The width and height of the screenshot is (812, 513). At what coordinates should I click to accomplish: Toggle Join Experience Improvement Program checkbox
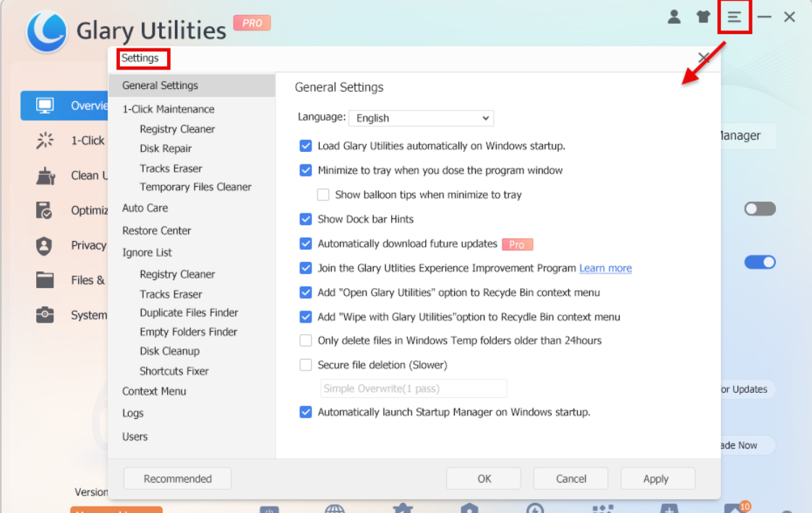[306, 268]
